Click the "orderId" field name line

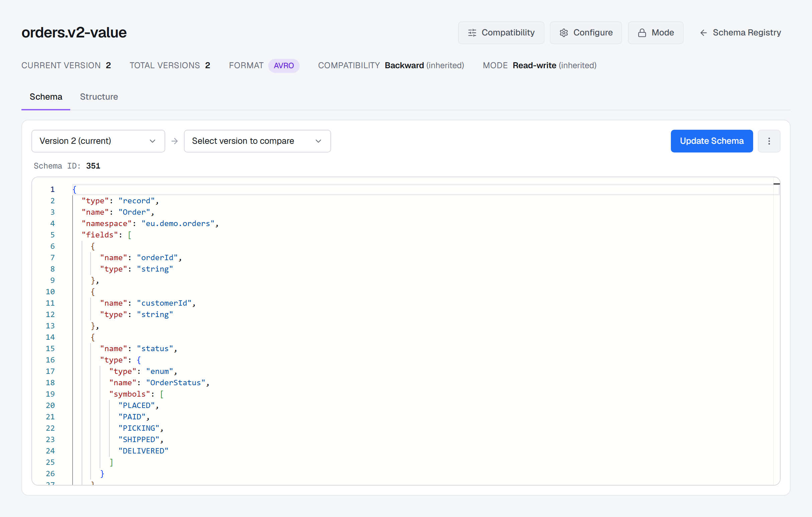[141, 257]
